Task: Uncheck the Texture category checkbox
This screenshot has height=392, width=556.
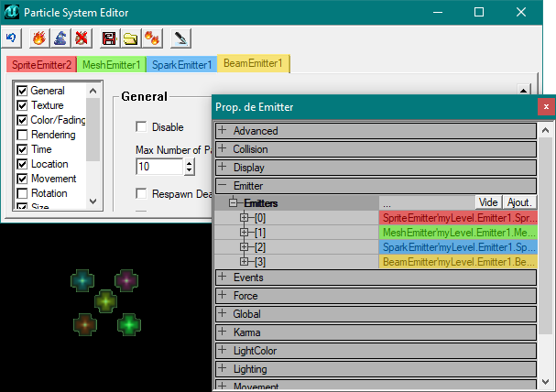Action: [x=23, y=105]
